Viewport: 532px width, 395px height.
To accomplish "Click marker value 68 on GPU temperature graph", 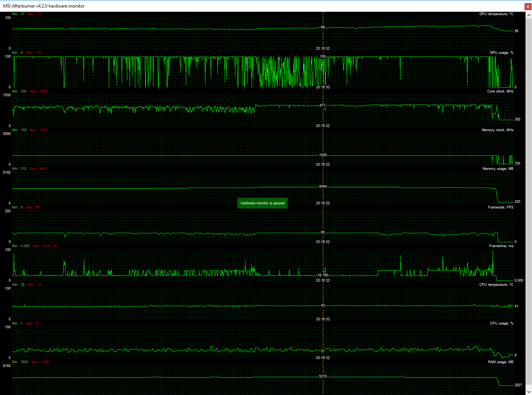I will pyautogui.click(x=323, y=27).
